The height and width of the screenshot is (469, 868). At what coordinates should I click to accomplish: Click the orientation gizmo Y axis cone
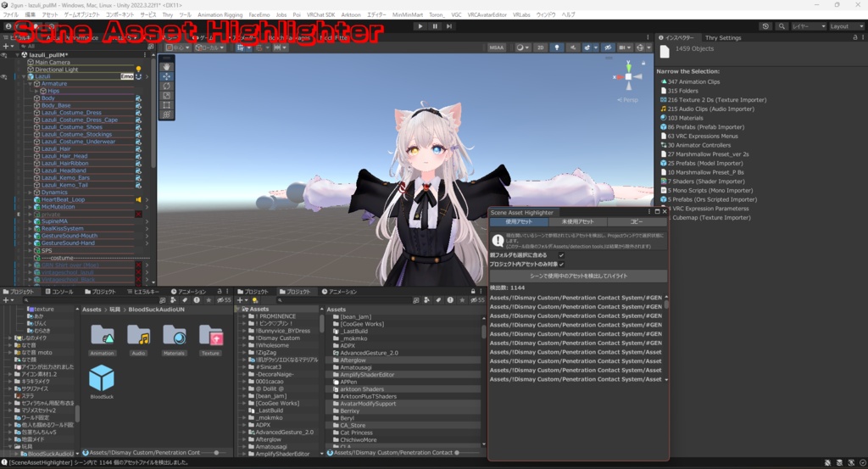click(628, 68)
